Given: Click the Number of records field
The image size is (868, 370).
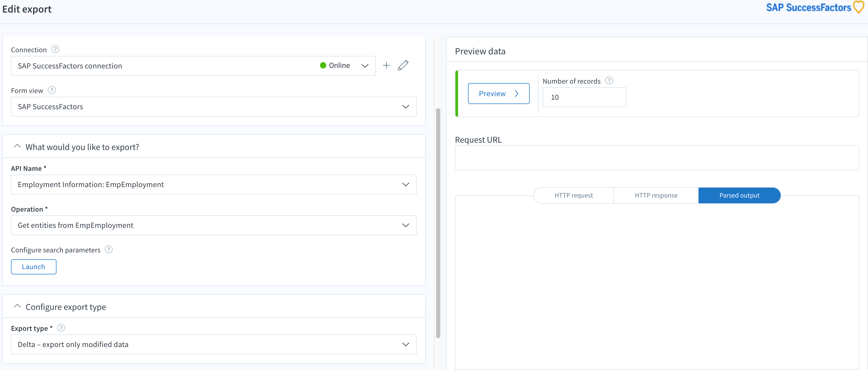Looking at the screenshot, I should click(x=584, y=97).
